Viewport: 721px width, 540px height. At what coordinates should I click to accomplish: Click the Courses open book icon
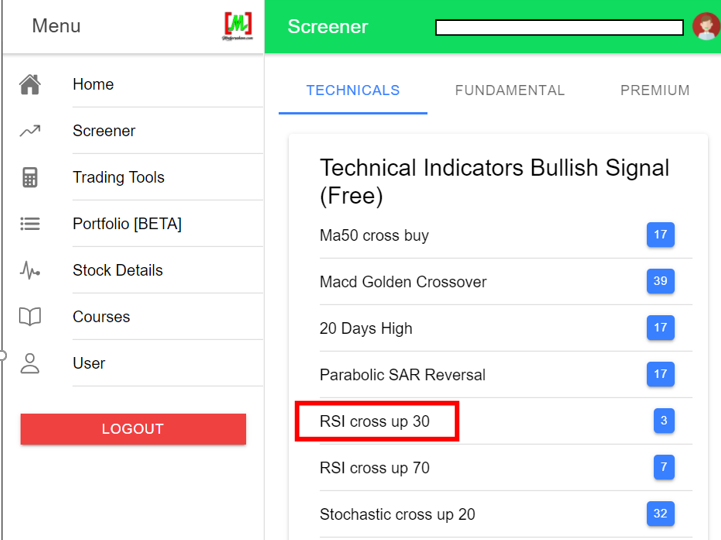(x=30, y=317)
